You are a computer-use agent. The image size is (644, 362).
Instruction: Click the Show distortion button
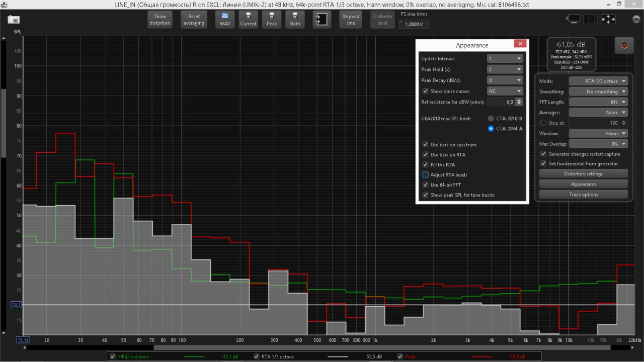[160, 20]
